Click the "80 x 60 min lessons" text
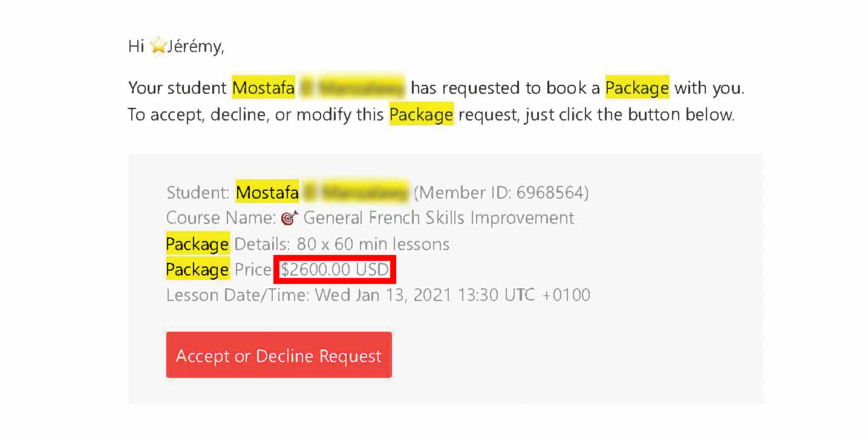868x436 pixels. tap(373, 244)
